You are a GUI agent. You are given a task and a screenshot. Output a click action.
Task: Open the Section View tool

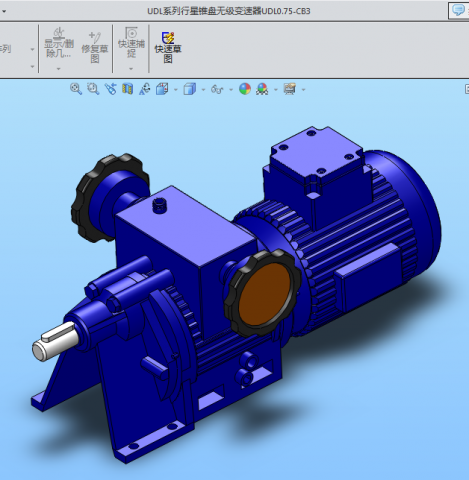(x=127, y=89)
